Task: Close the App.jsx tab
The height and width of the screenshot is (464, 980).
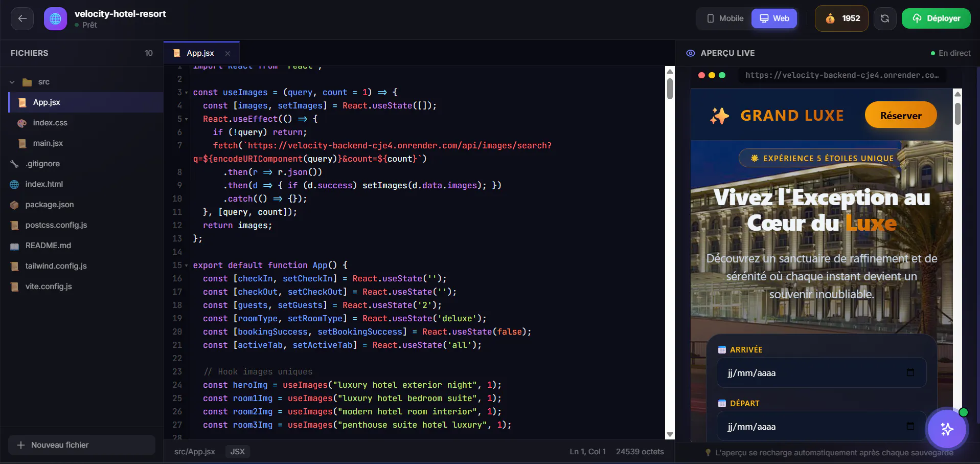Action: [227, 53]
